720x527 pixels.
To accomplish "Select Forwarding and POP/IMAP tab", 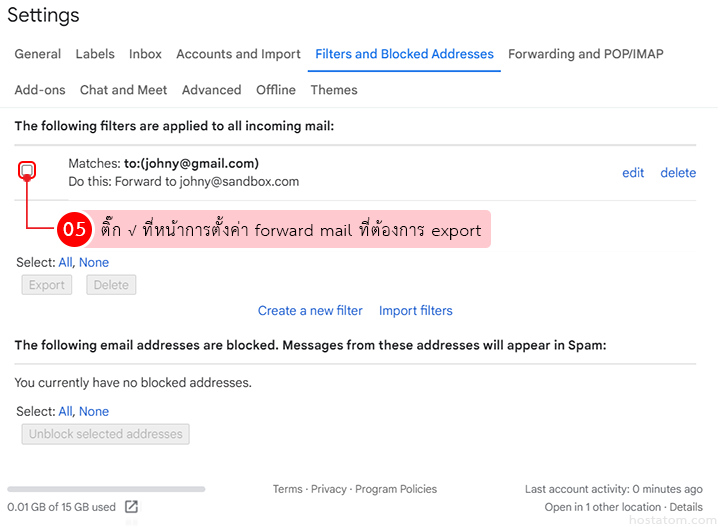I will coord(585,54).
